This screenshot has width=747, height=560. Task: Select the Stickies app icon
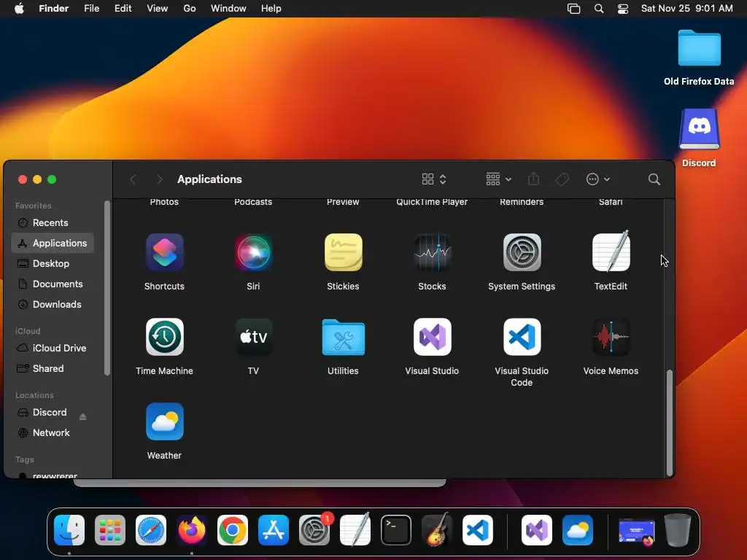(x=343, y=252)
